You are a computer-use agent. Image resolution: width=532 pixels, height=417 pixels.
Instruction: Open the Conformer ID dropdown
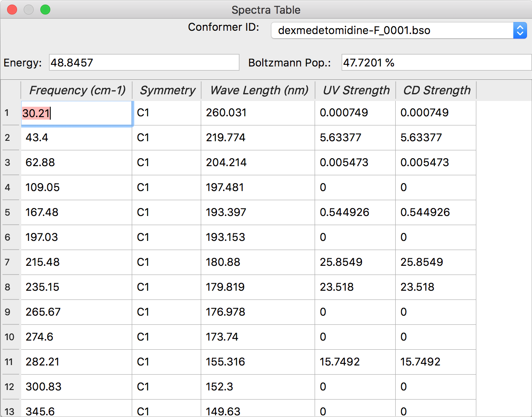coord(395,30)
